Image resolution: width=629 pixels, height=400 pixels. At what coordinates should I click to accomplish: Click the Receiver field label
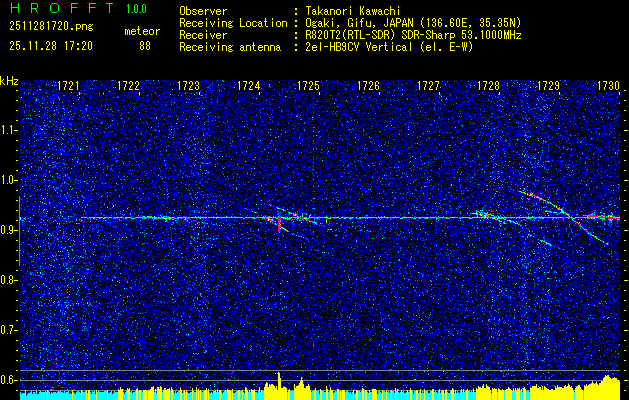pyautogui.click(x=203, y=35)
